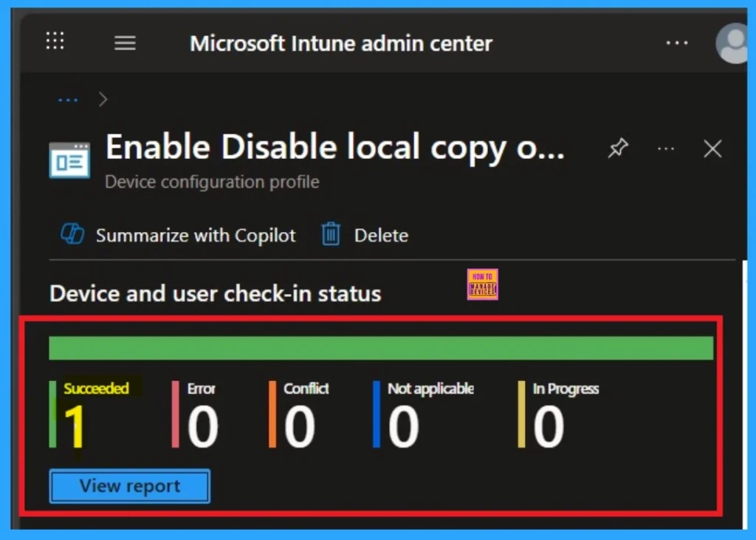
Task: Click Summarize with Copilot
Action: 195,236
